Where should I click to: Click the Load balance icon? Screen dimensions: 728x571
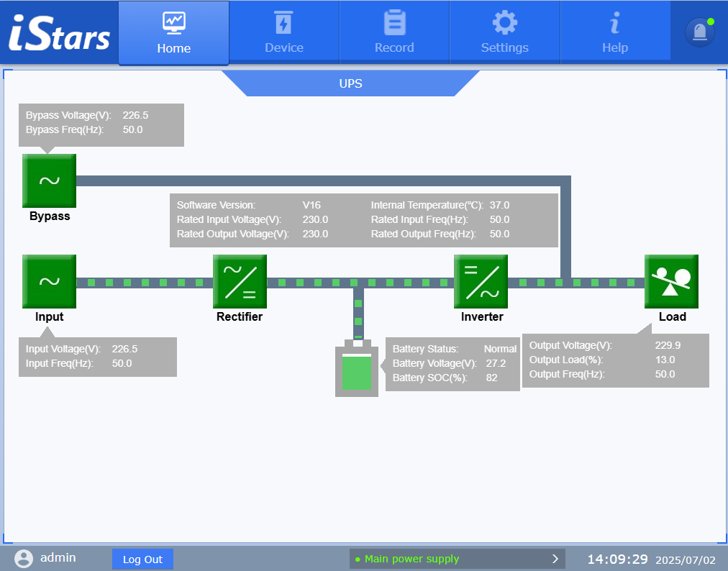click(671, 281)
